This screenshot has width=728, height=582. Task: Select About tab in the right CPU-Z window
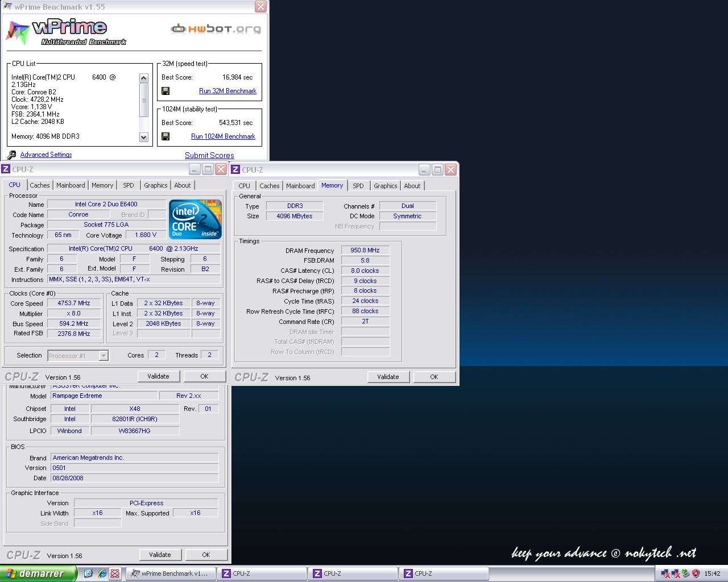pyautogui.click(x=412, y=186)
